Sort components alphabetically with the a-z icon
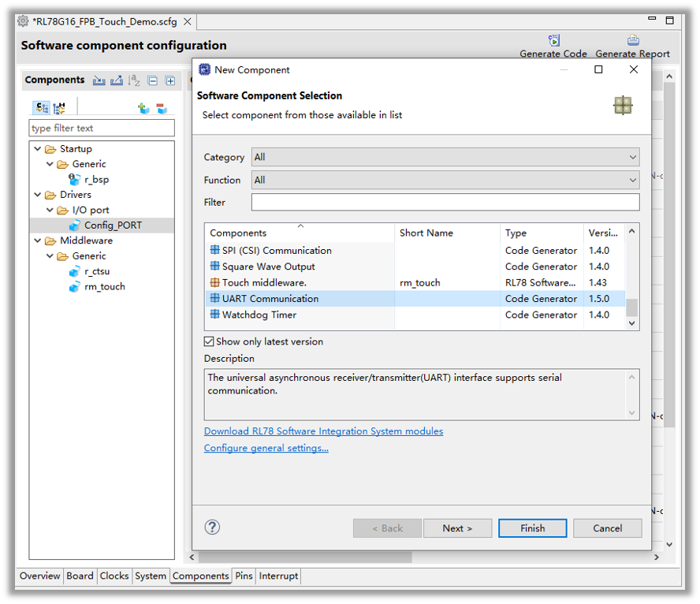Viewport: 700px width, 604px height. pyautogui.click(x=134, y=80)
